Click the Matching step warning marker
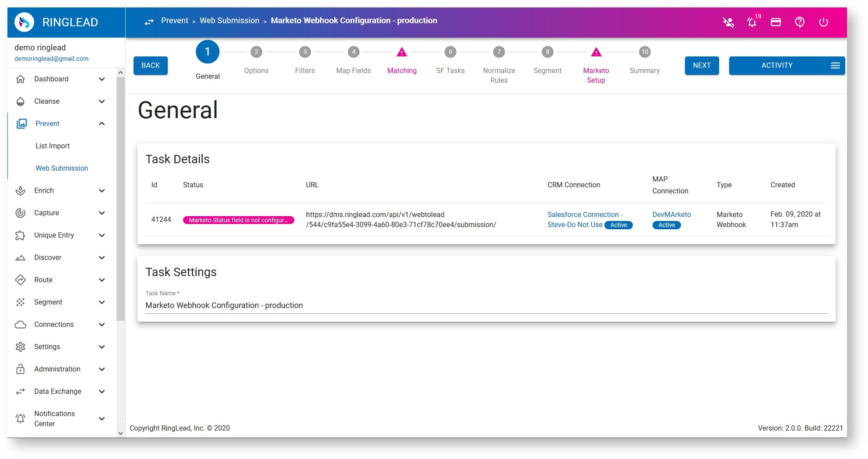Screen dimensions: 868x459 (x=402, y=53)
